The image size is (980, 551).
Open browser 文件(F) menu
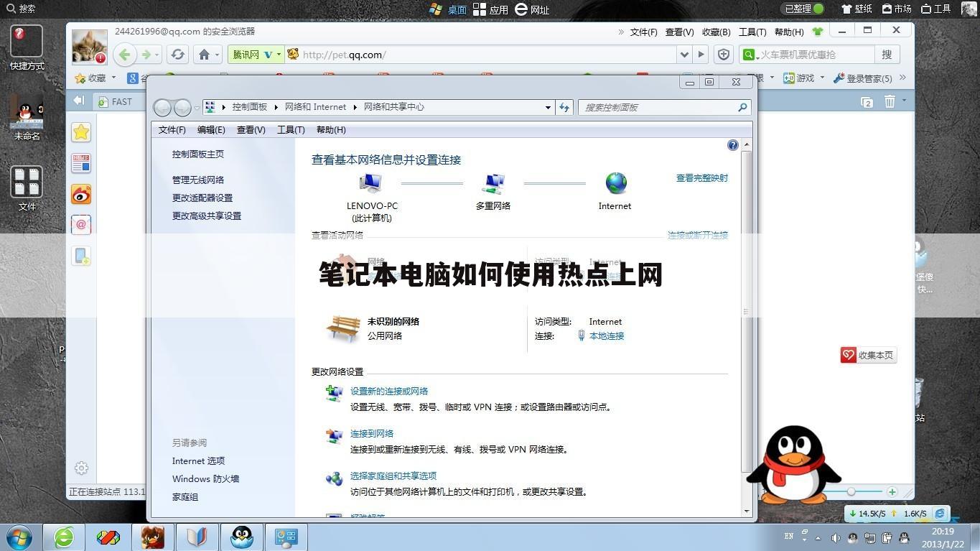pyautogui.click(x=644, y=32)
